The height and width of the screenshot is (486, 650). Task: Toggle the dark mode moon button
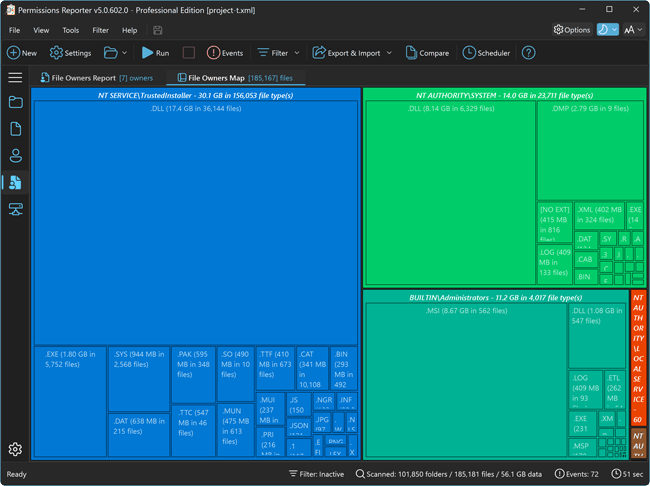[603, 30]
